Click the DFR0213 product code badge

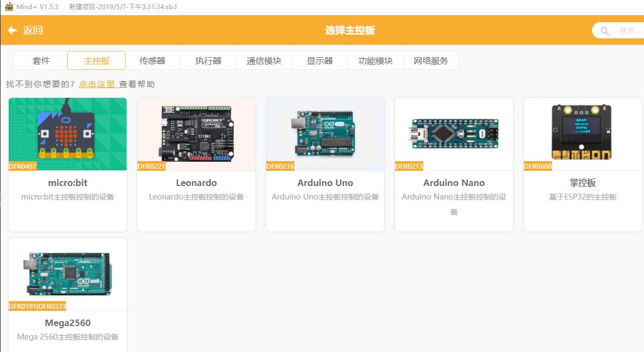(x=409, y=166)
